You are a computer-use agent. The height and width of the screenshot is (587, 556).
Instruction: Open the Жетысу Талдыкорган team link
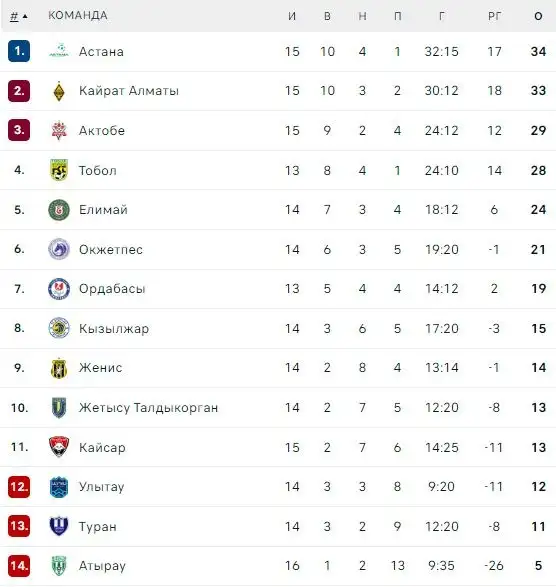pos(148,407)
